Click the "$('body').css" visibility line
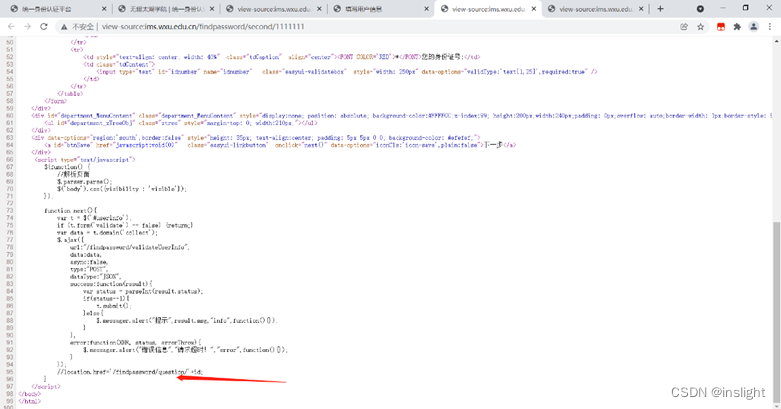Viewport: 781px width, 409px height. click(122, 189)
